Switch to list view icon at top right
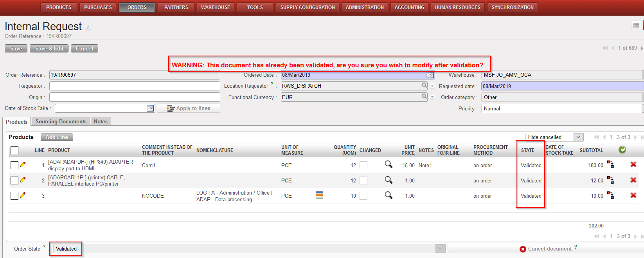Screen dimensions: 644x258 tap(636, 25)
